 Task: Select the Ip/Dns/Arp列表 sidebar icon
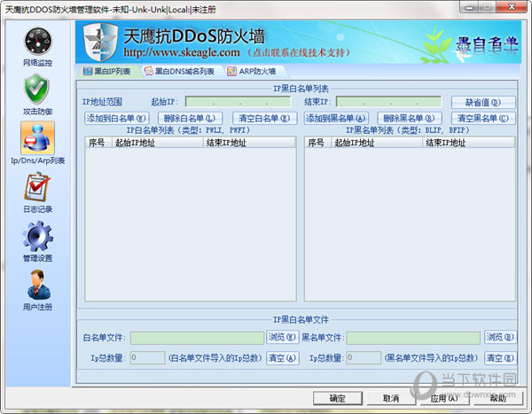[37, 137]
